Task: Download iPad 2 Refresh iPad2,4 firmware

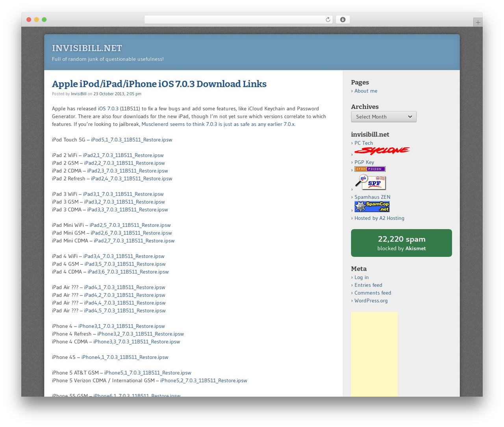Action: click(132, 178)
